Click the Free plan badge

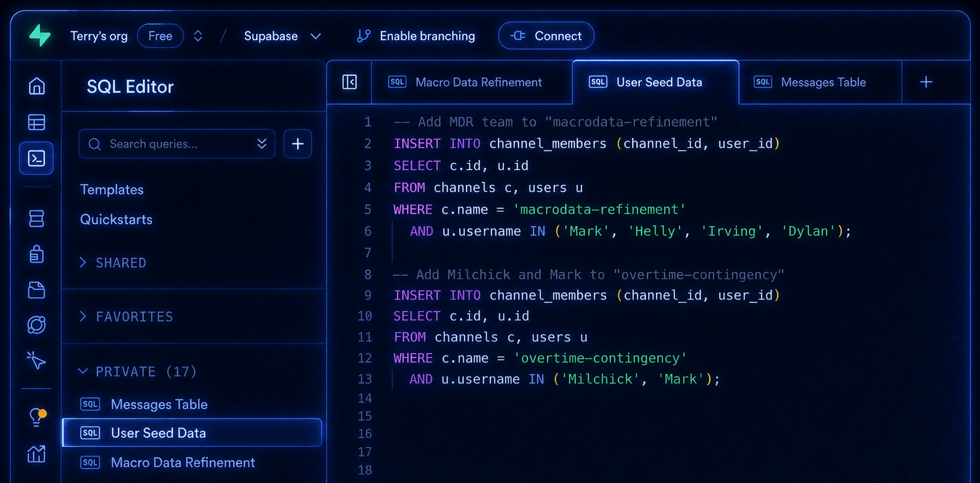(160, 36)
